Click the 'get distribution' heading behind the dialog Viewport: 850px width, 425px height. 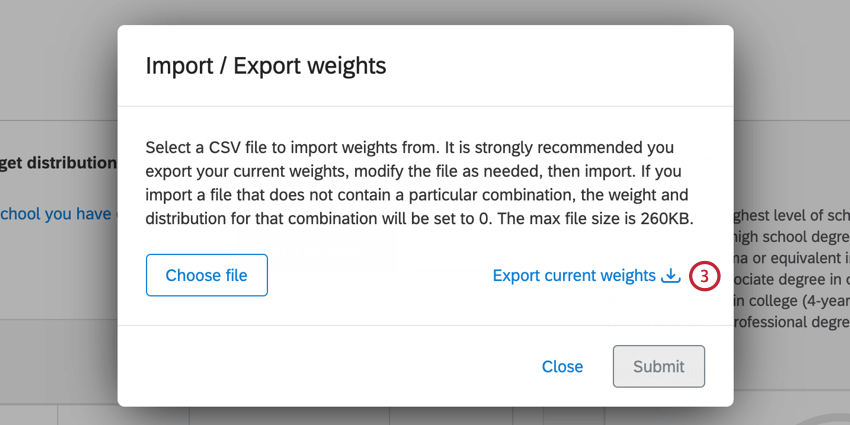coord(58,162)
